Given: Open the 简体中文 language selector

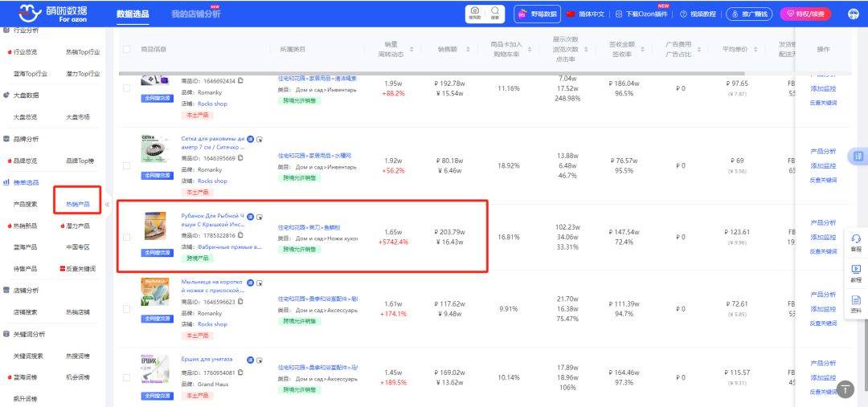Looking at the screenshot, I should 586,14.
